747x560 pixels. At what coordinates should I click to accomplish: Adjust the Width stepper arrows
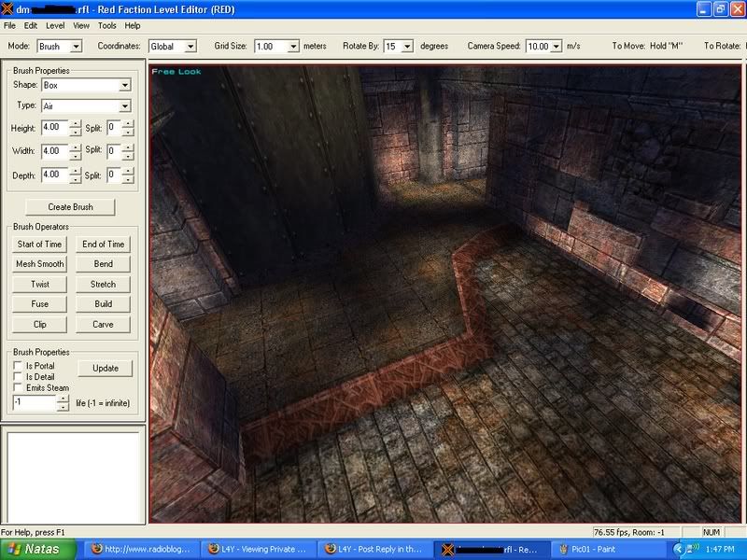click(76, 151)
